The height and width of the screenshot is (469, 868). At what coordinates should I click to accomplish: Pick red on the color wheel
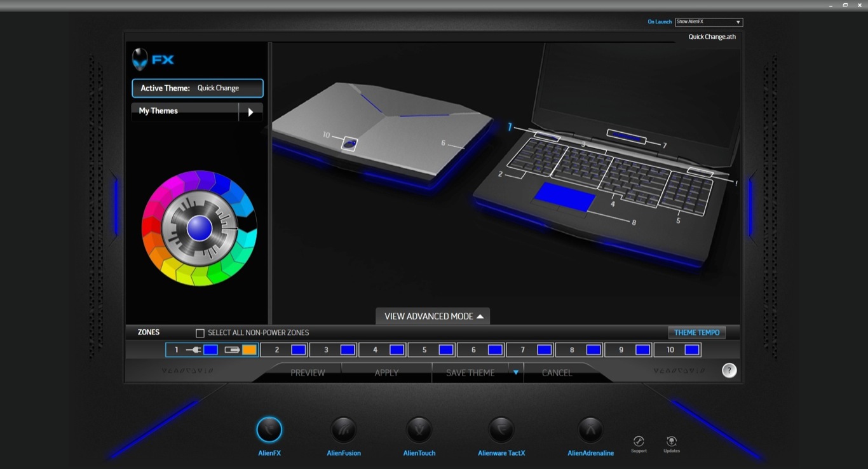tap(151, 228)
